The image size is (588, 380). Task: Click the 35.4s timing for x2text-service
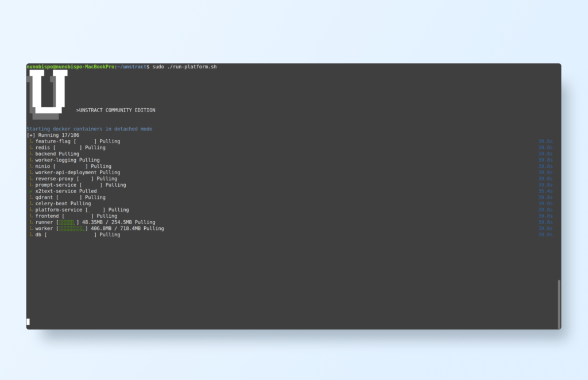pos(545,191)
